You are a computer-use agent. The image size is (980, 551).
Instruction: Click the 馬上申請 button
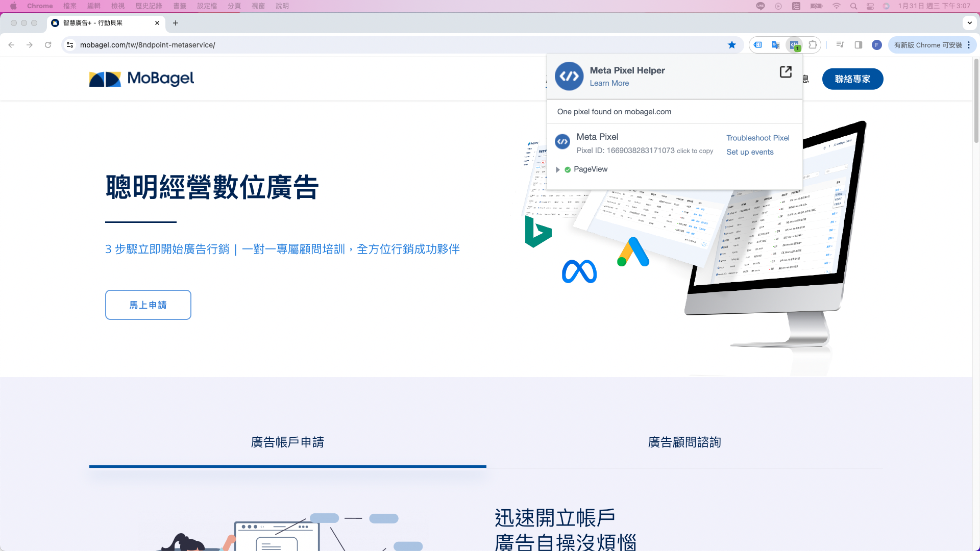click(x=148, y=305)
